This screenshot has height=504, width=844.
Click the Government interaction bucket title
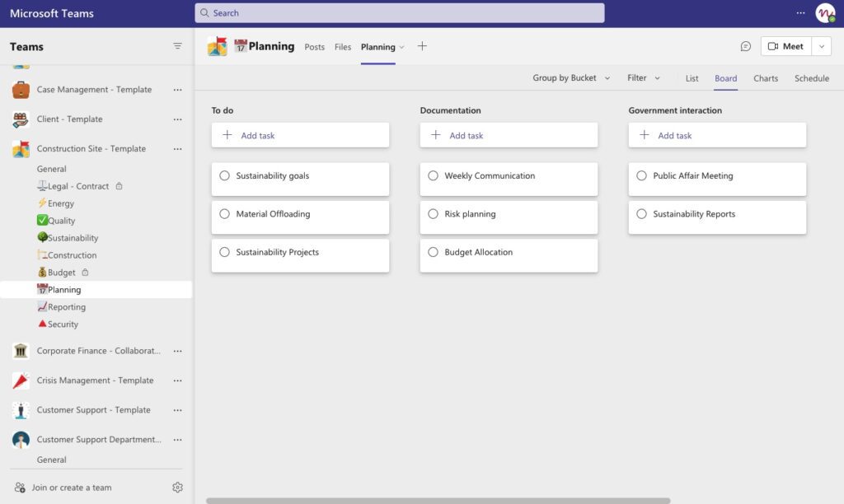coord(675,110)
